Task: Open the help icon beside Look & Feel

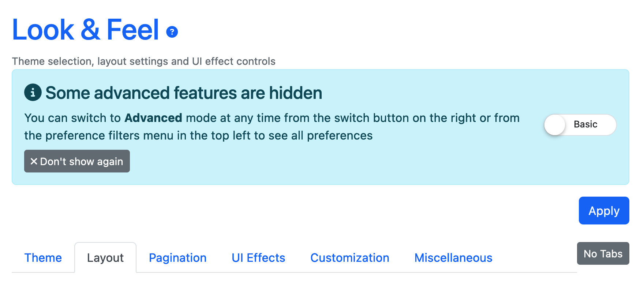Action: (x=172, y=32)
